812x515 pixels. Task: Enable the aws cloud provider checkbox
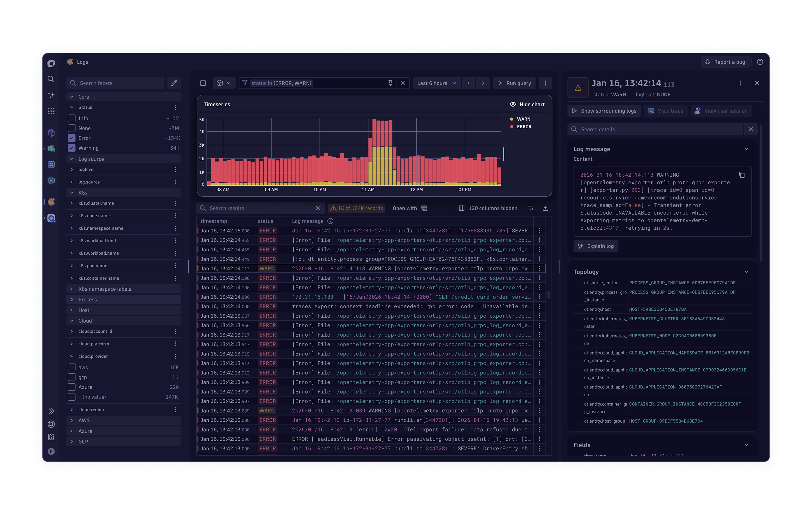point(72,367)
